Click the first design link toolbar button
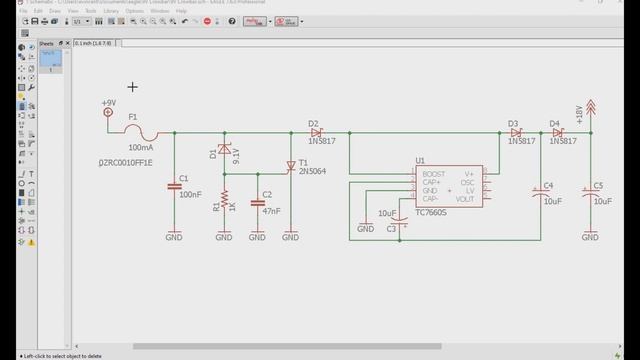The width and height of the screenshot is (640, 360). (255, 21)
